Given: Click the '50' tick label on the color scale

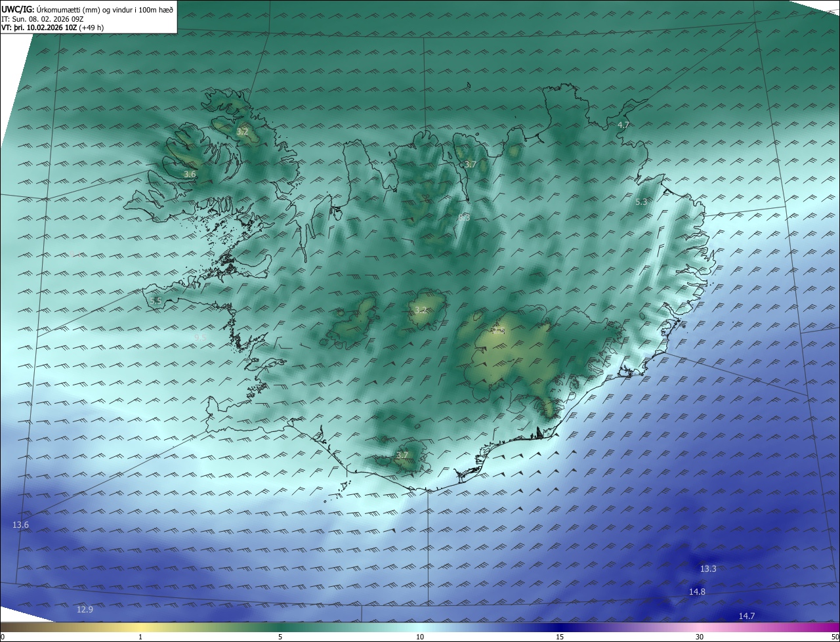Looking at the screenshot, I should tap(835, 637).
